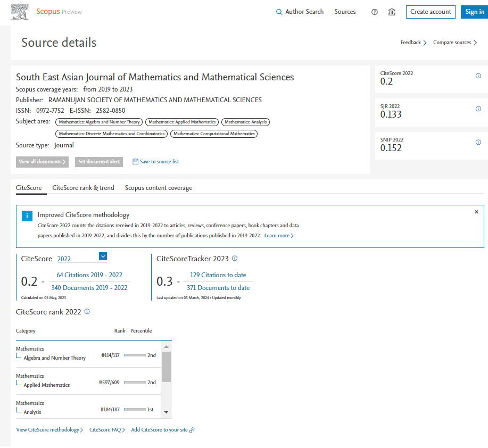
Task: Click the help question mark icon in header
Action: 374,12
